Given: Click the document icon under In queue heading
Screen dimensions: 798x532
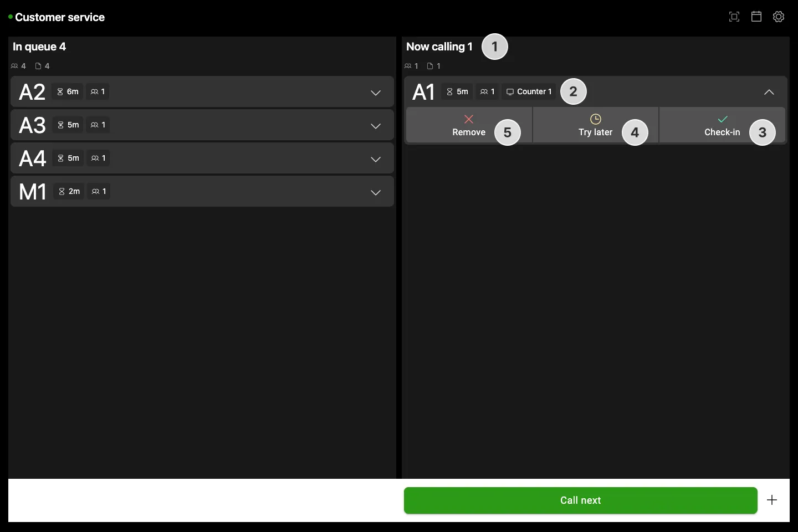Looking at the screenshot, I should (x=38, y=66).
